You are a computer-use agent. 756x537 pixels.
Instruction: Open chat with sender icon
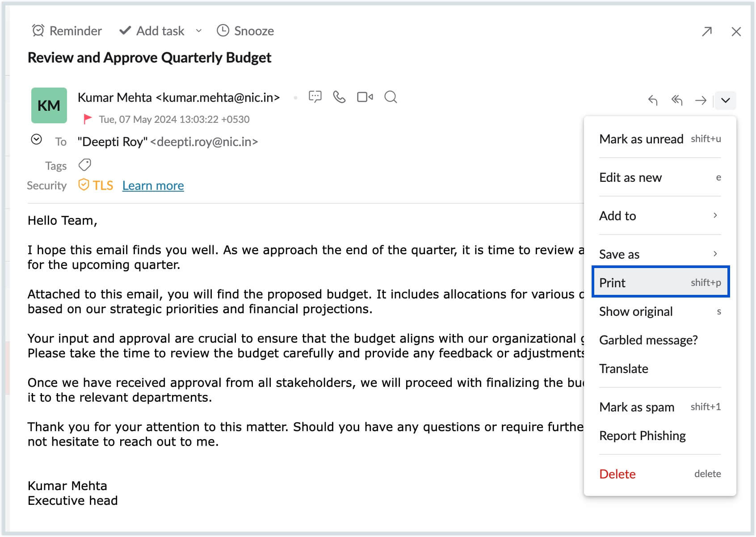pyautogui.click(x=315, y=96)
